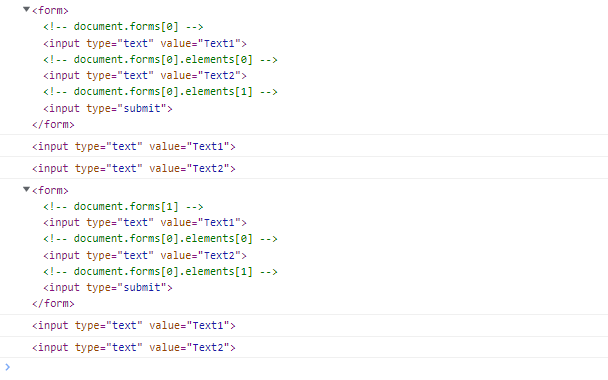Image resolution: width=608 pixels, height=380 pixels.
Task: Select the Text2 input line inside the second form
Action: click(145, 256)
